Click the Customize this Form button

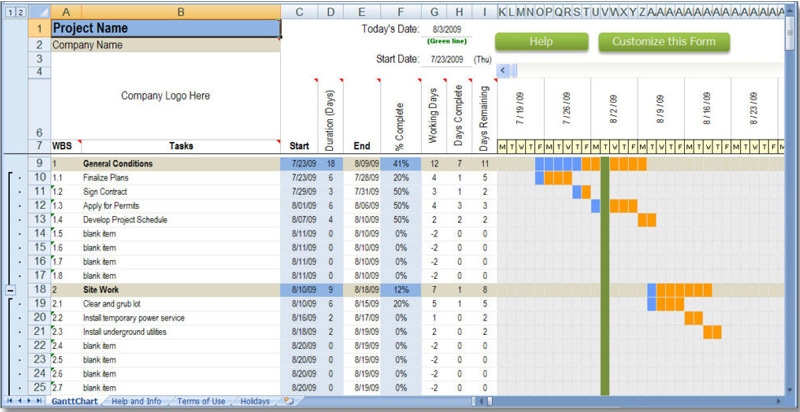[x=664, y=42]
